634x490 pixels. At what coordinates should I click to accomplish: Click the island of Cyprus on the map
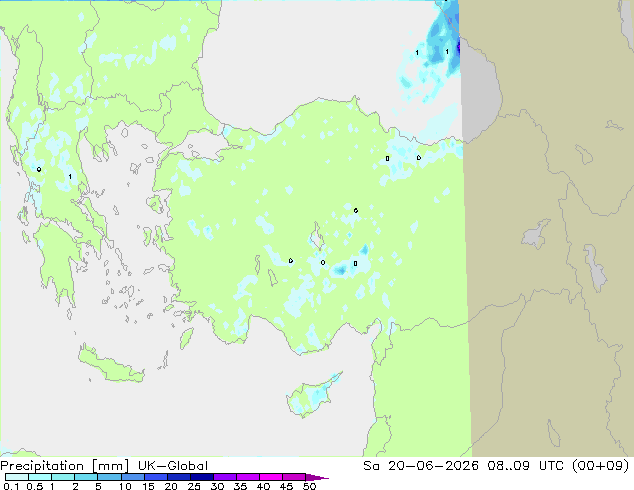tap(313, 395)
